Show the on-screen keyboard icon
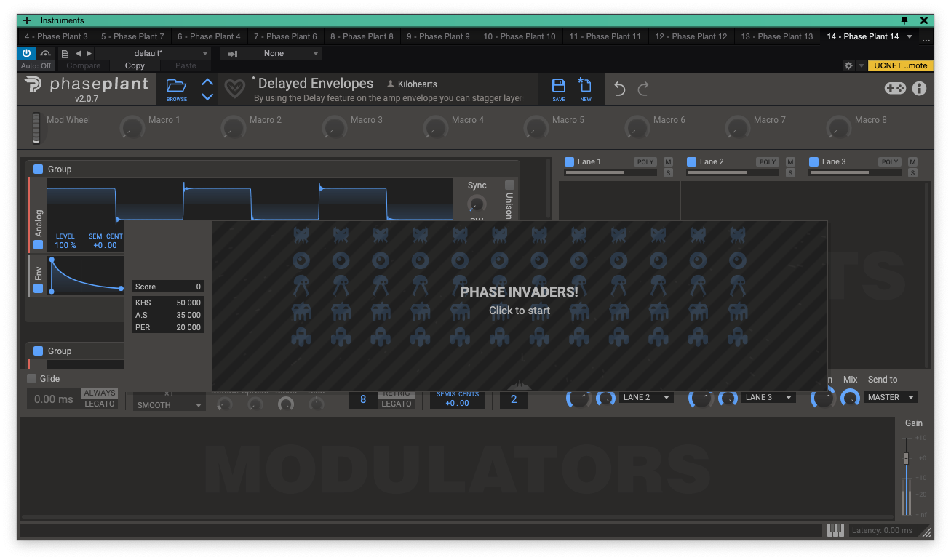The image size is (951, 560). coord(835,530)
